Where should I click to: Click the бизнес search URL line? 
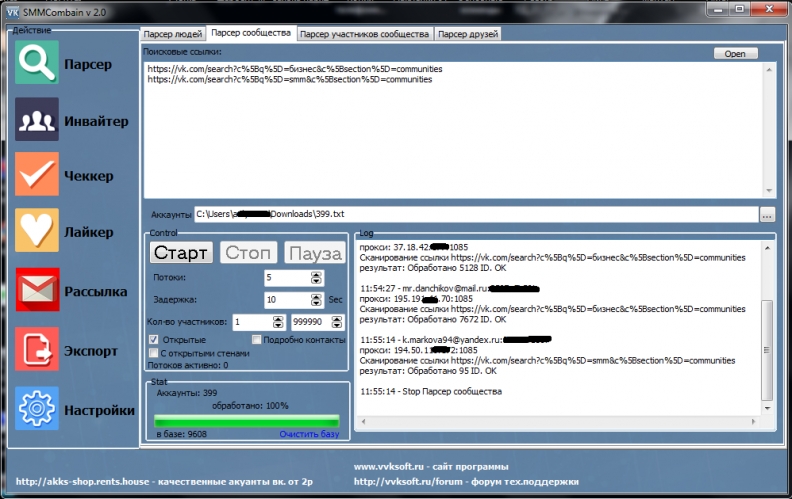click(x=295, y=69)
